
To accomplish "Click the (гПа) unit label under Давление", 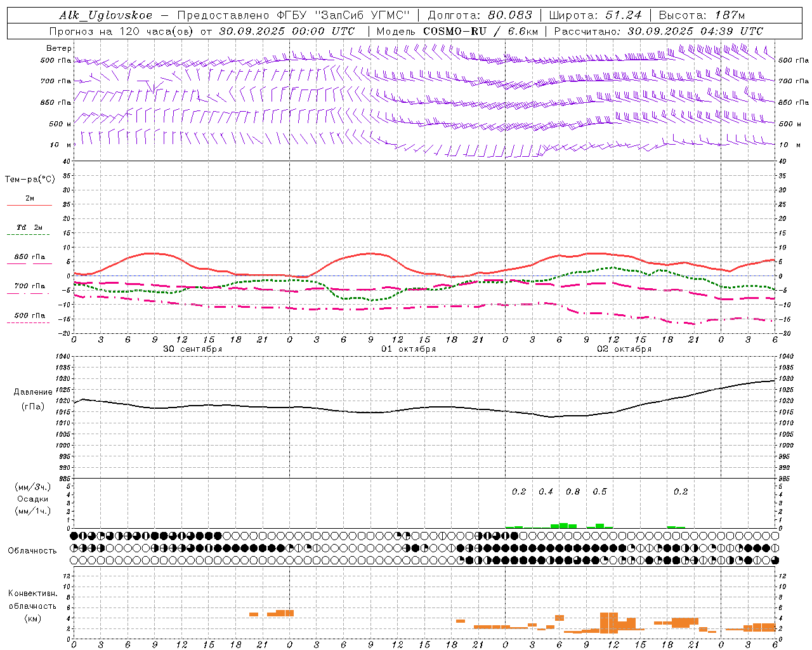I will (33, 406).
